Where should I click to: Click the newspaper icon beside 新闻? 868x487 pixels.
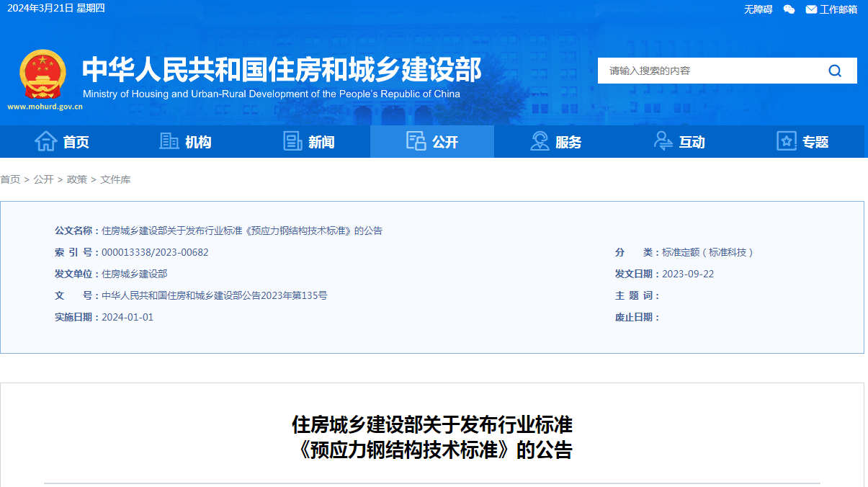point(292,141)
